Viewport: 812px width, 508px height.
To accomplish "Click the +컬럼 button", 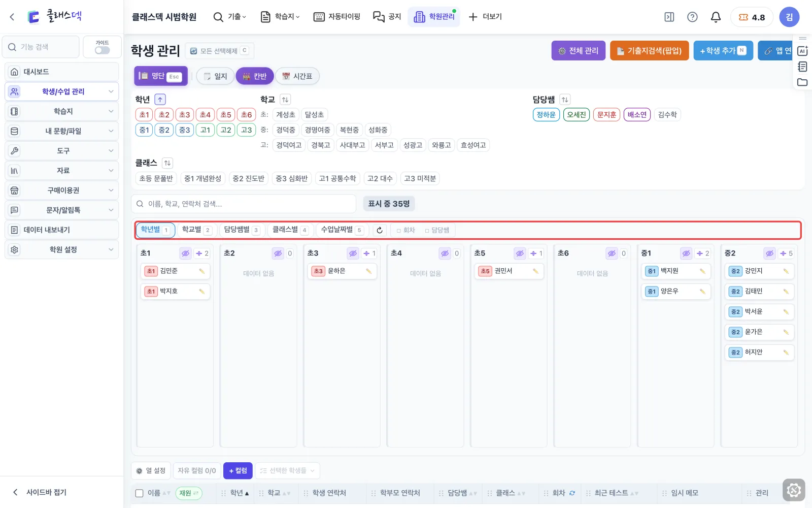I will coord(238,470).
